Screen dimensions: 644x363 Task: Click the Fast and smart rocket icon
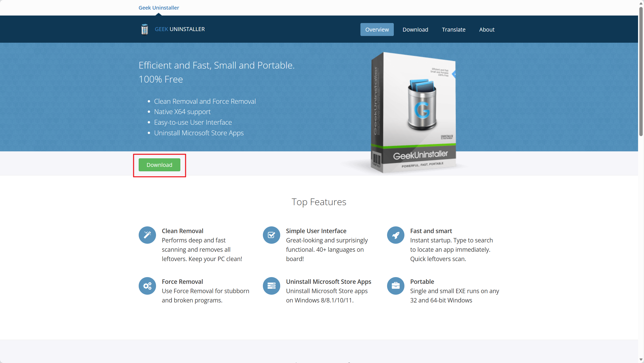[396, 235]
